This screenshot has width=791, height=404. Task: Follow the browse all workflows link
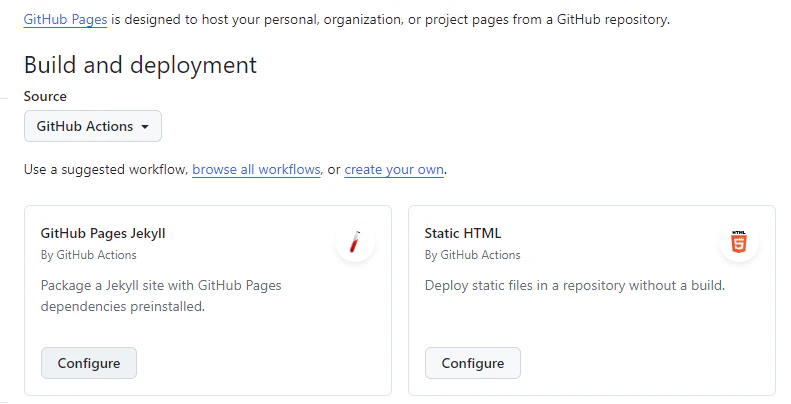(256, 169)
